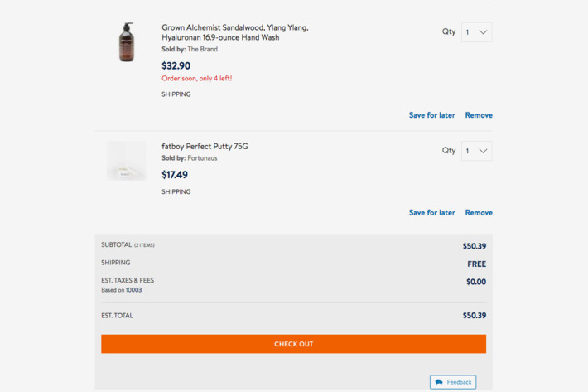Click the Feedback button label
Image resolution: width=588 pixels, height=392 pixels.
coord(459,382)
